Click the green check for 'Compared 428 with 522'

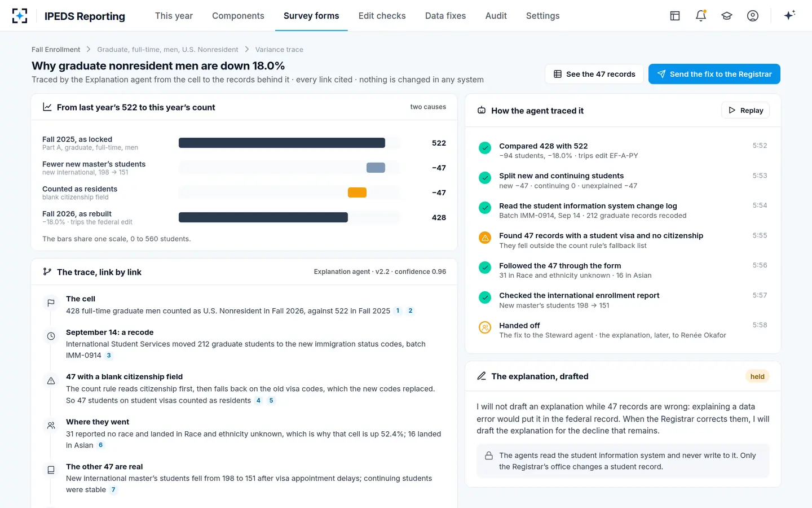tap(485, 148)
